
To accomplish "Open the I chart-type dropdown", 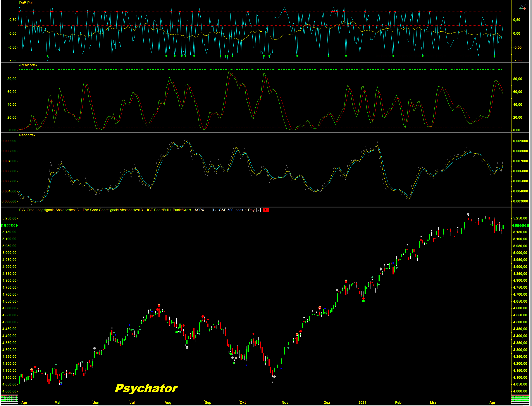I will [215, 210].
